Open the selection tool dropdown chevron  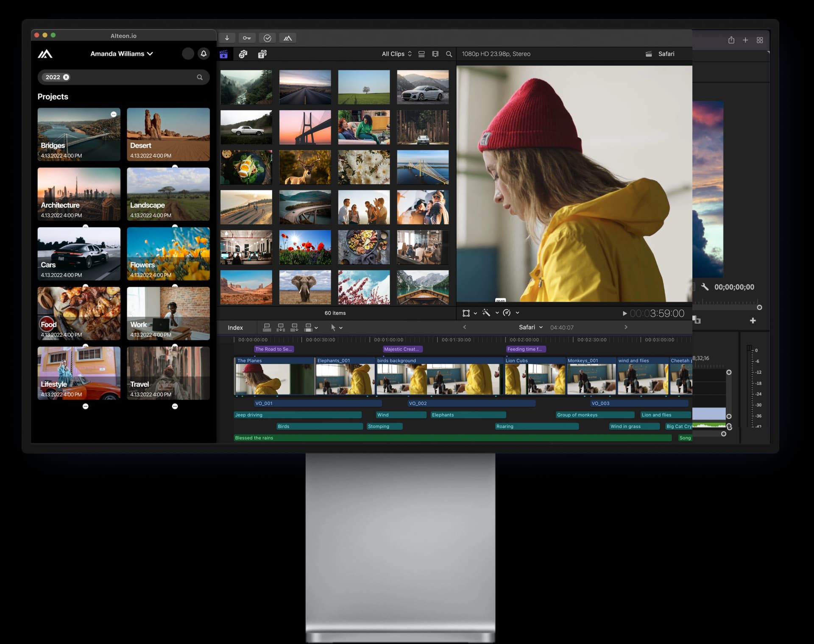point(342,327)
